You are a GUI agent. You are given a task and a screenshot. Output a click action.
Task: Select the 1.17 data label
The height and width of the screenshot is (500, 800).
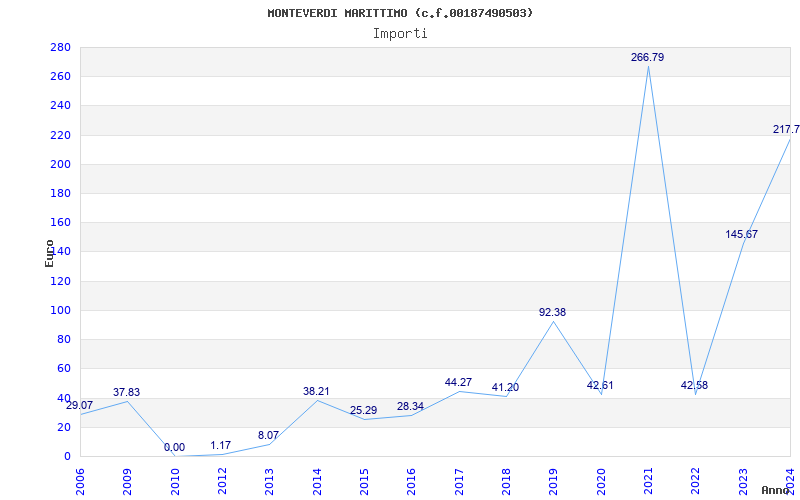click(x=220, y=446)
